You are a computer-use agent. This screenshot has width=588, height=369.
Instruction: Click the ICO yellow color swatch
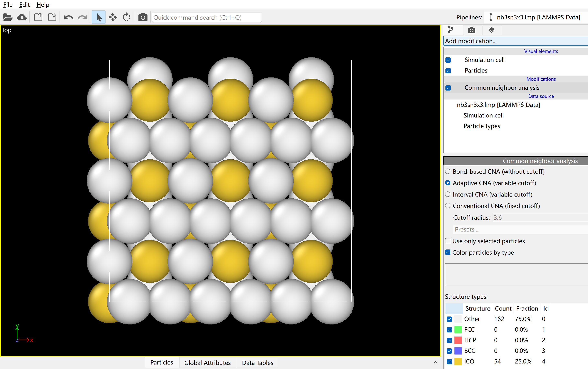click(x=458, y=361)
